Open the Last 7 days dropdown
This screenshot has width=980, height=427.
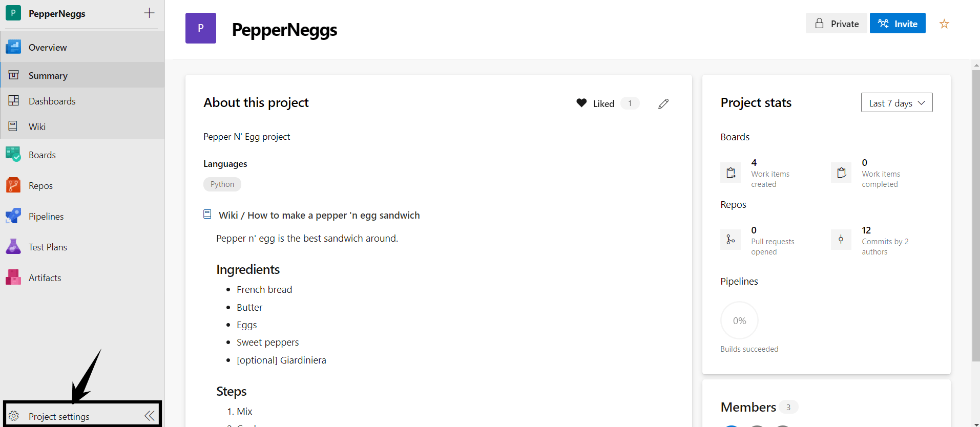click(897, 102)
